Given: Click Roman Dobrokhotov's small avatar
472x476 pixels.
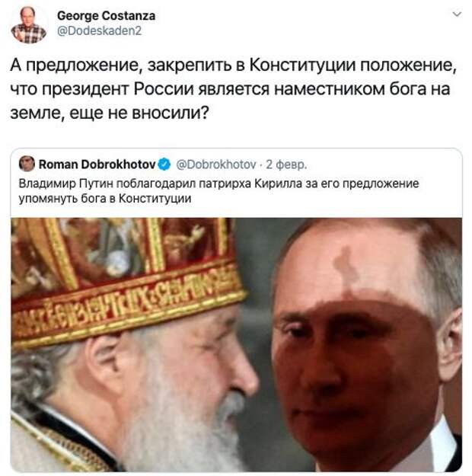Looking at the screenshot, I should tap(27, 164).
